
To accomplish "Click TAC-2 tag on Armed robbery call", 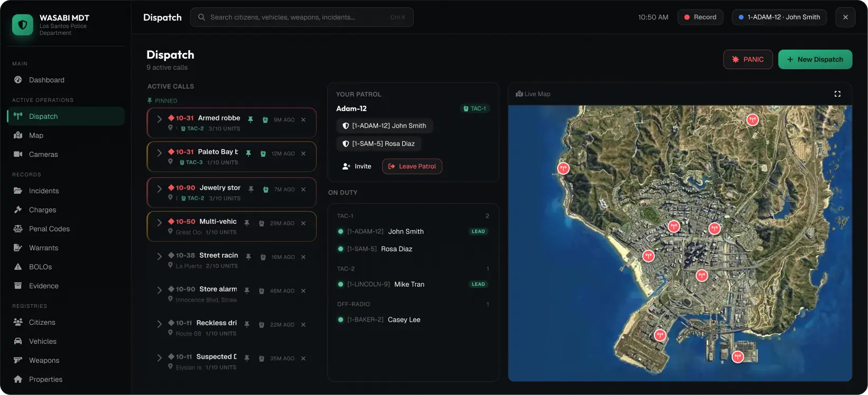I will point(192,128).
